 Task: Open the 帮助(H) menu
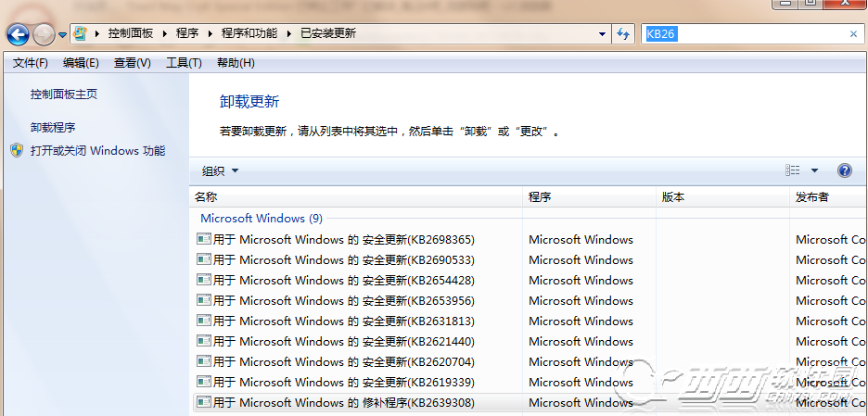[x=236, y=63]
